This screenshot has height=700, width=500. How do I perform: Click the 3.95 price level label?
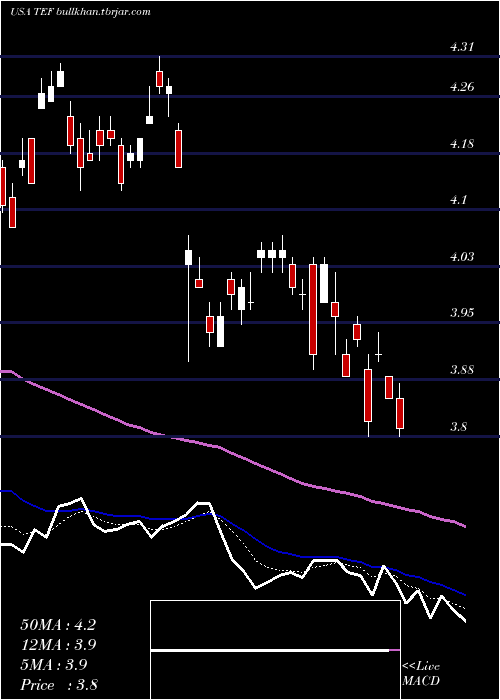[462, 312]
